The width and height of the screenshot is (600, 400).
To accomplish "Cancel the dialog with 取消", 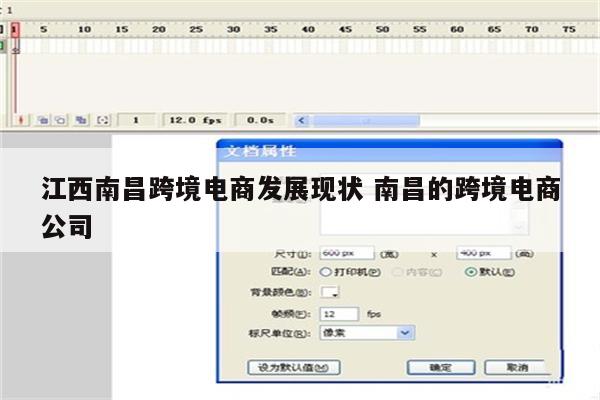I will pos(517,368).
